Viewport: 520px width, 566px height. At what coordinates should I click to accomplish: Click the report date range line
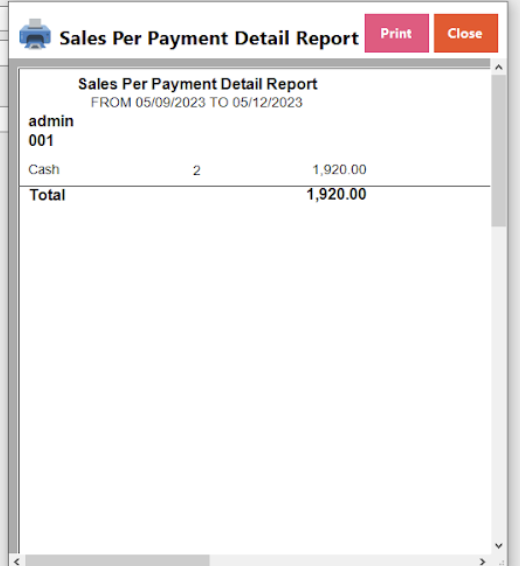pyautogui.click(x=197, y=103)
